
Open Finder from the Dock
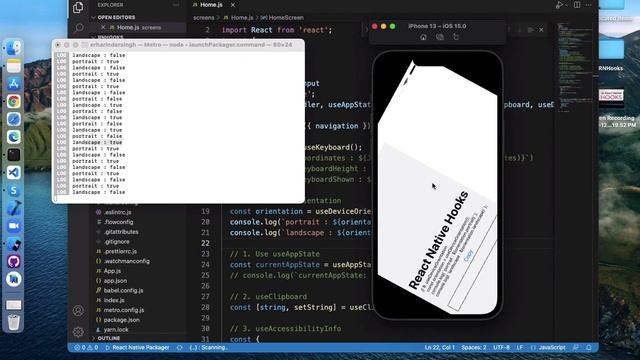[13, 48]
